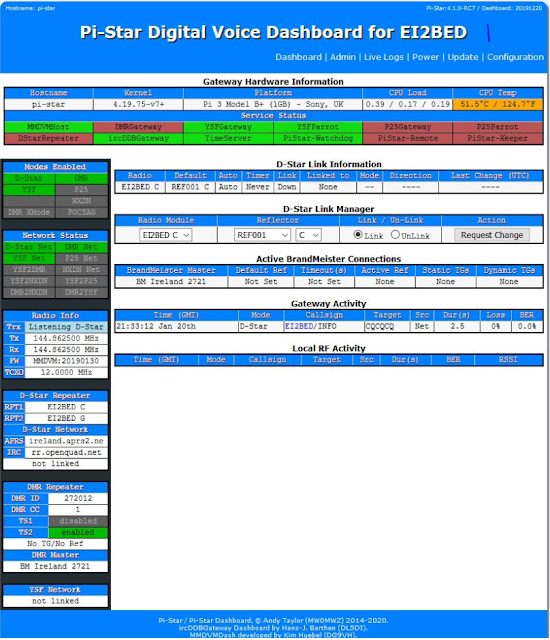Click YSF Net in Network Status
Screen dimensions: 550x640
tap(29, 258)
